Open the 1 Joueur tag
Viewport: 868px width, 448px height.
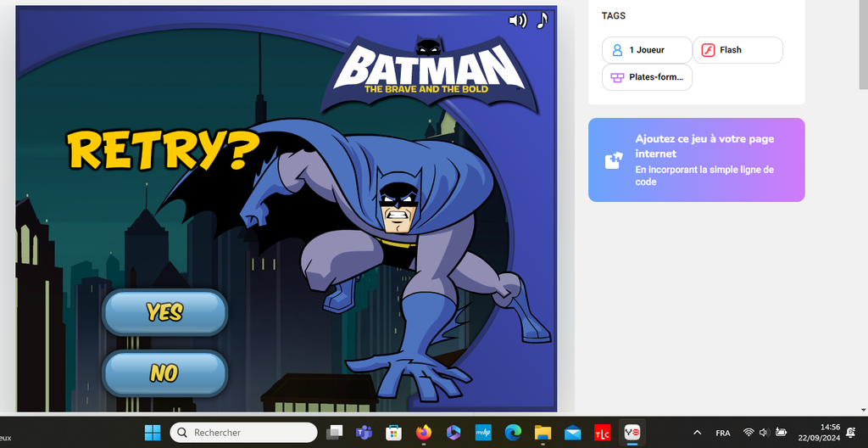tap(647, 50)
